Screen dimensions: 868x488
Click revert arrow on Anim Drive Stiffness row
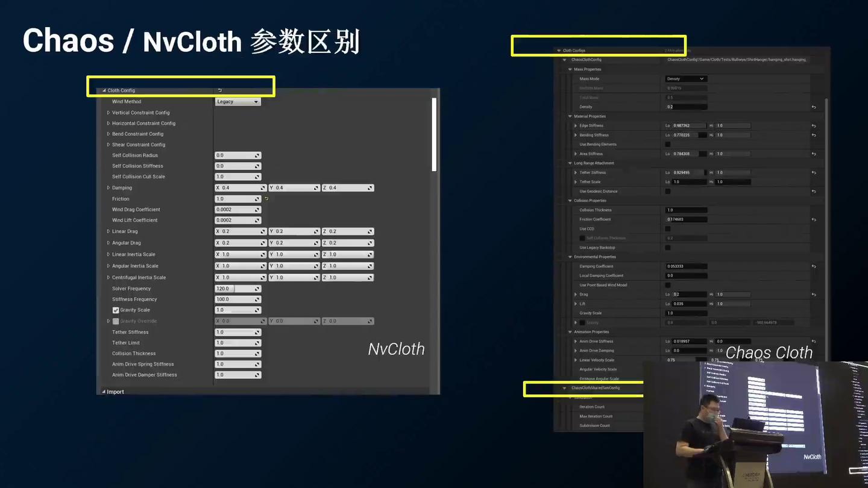(814, 342)
